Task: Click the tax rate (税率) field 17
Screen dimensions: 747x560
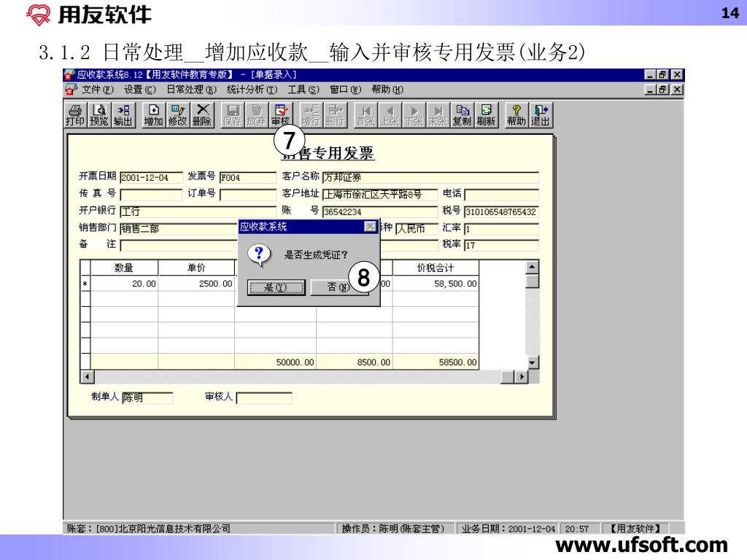Action: click(502, 245)
